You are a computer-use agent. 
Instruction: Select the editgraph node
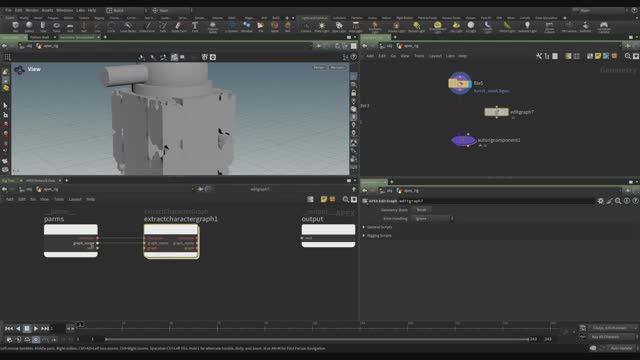pos(496,112)
